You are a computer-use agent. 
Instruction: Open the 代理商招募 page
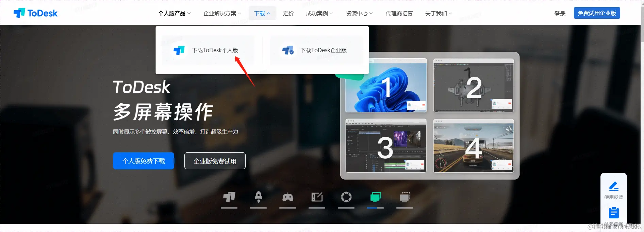[399, 13]
